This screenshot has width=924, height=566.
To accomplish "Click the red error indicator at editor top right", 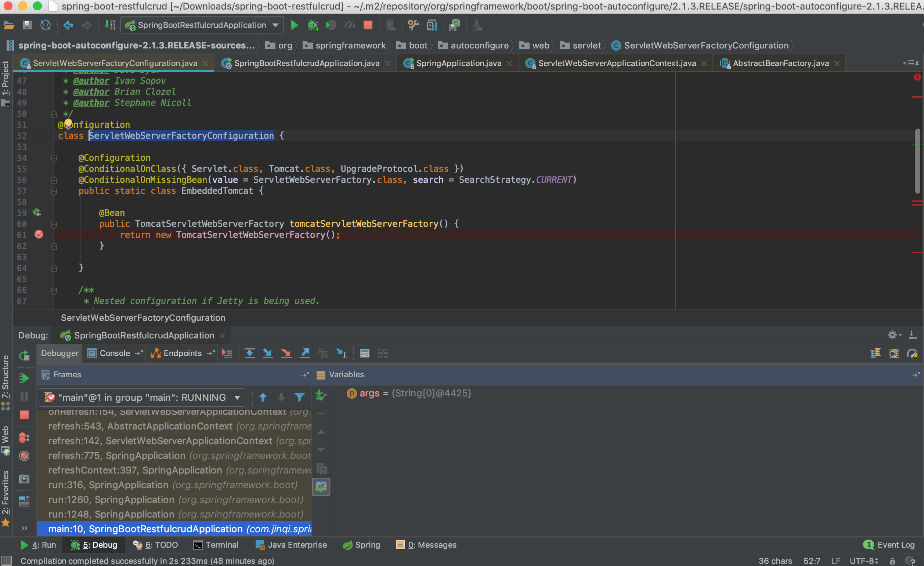I will coord(917,77).
